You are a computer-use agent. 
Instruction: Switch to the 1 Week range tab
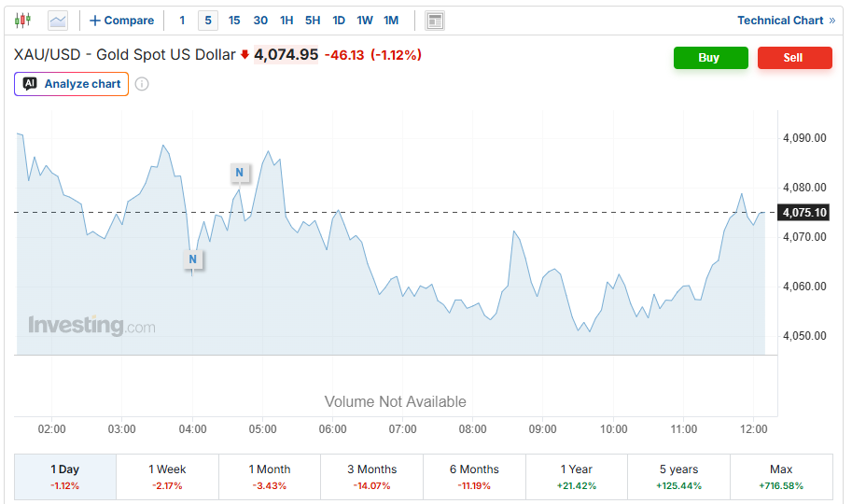(167, 477)
